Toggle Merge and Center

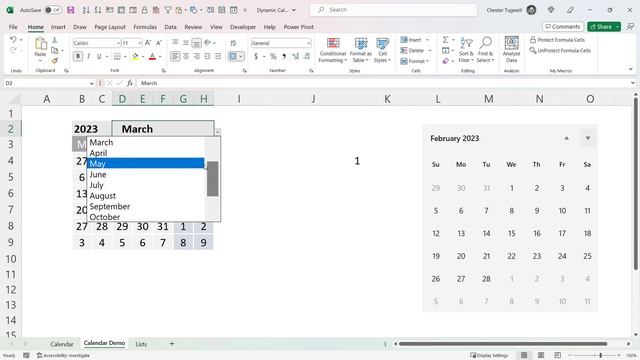pyautogui.click(x=233, y=56)
